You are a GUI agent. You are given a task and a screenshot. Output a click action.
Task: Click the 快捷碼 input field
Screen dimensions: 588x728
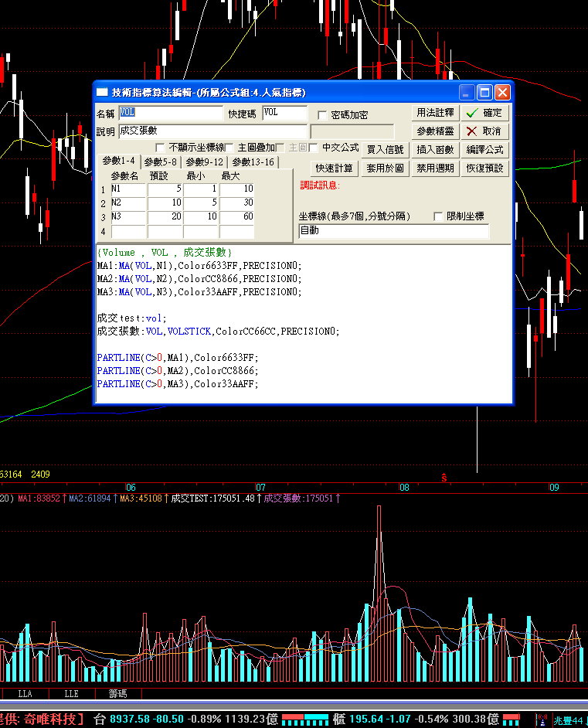click(284, 113)
